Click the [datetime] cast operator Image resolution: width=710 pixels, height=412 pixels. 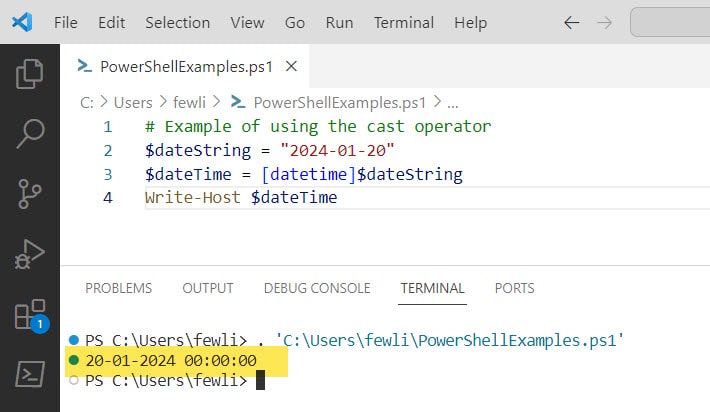tap(309, 174)
